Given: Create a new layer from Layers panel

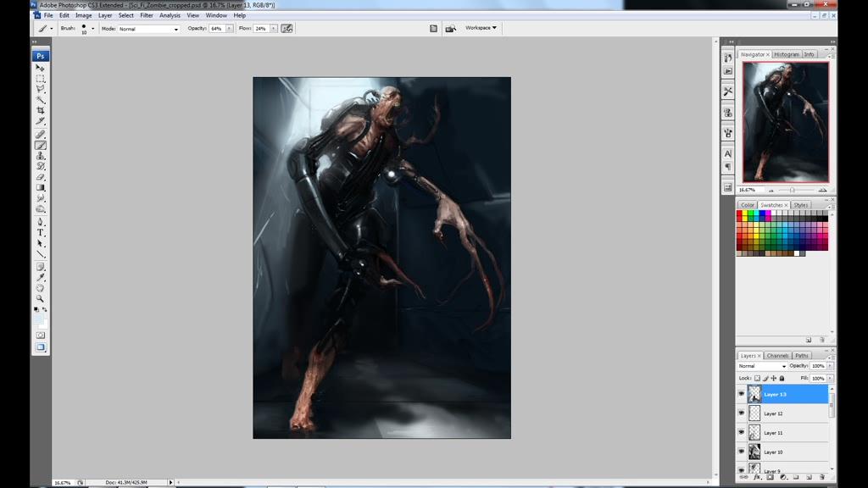Looking at the screenshot, I should pos(809,477).
